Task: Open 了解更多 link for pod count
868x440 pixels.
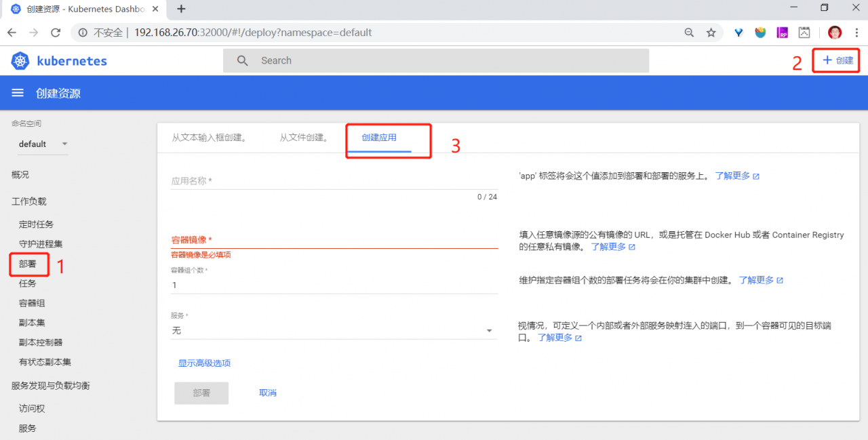Action: pyautogui.click(x=761, y=280)
